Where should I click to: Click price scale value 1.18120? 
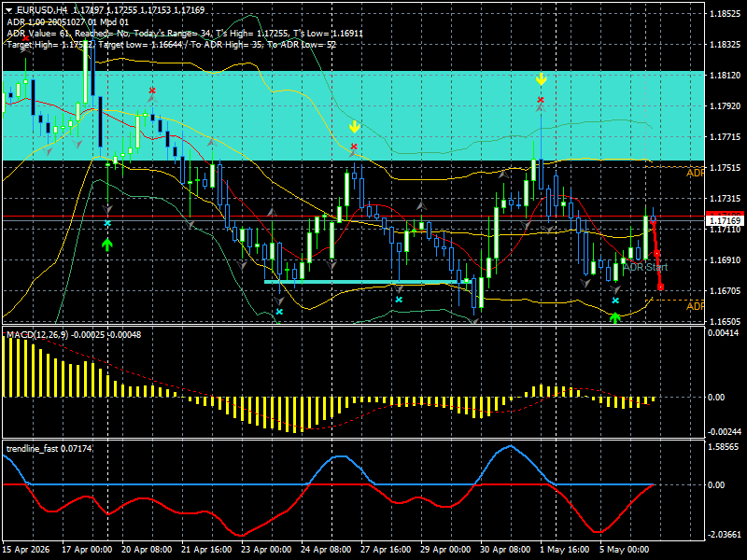pyautogui.click(x=726, y=76)
